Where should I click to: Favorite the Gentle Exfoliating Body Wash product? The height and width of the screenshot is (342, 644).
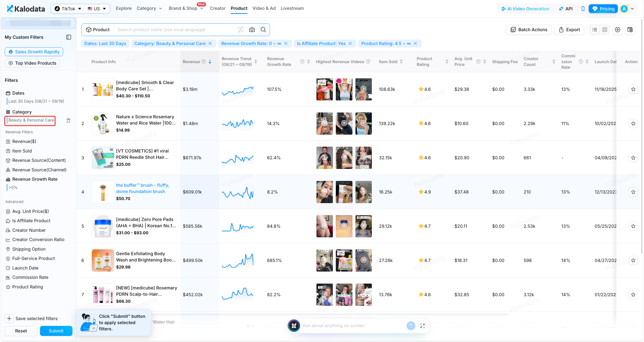pos(633,260)
